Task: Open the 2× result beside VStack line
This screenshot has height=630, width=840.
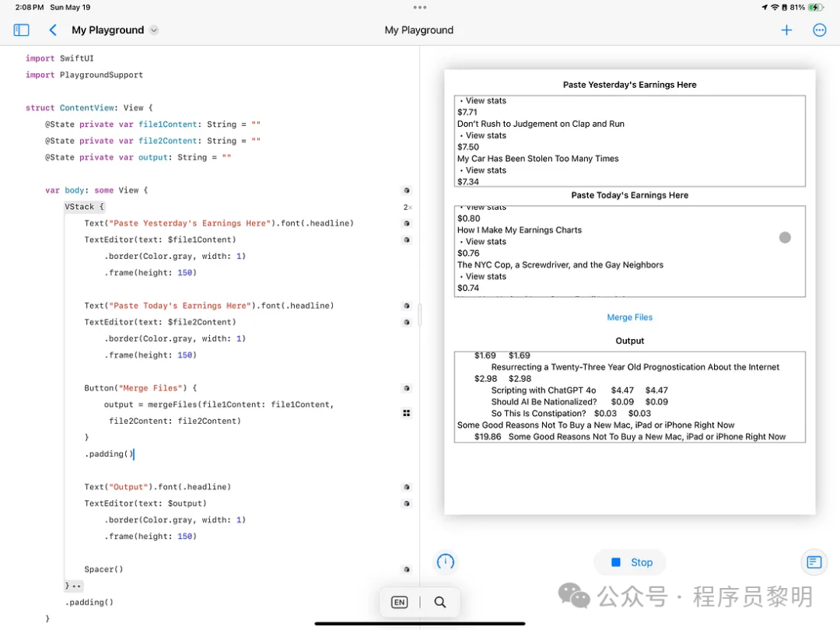Action: (x=407, y=207)
